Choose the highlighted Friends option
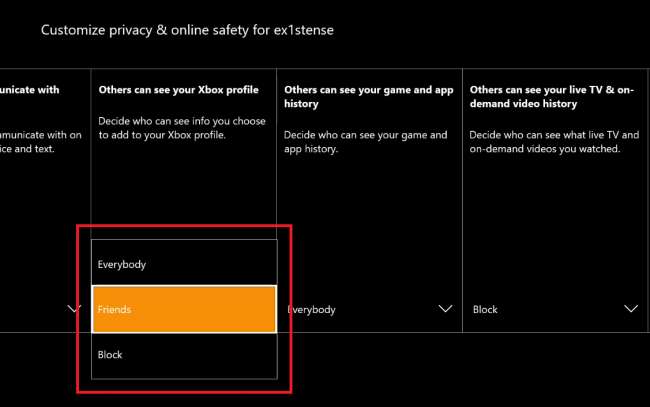The width and height of the screenshot is (650, 407). click(184, 309)
